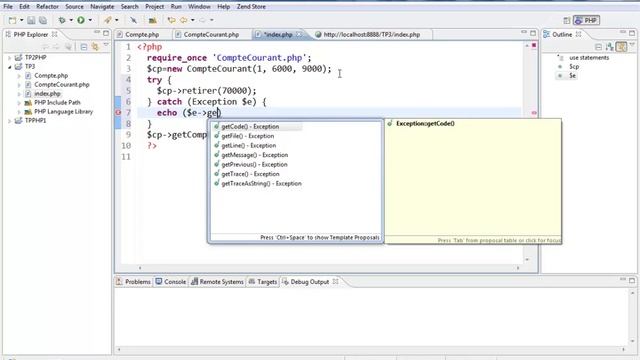This screenshot has height=360, width=640.
Task: Click the editor horizontal scrollbar
Action: click(x=329, y=268)
